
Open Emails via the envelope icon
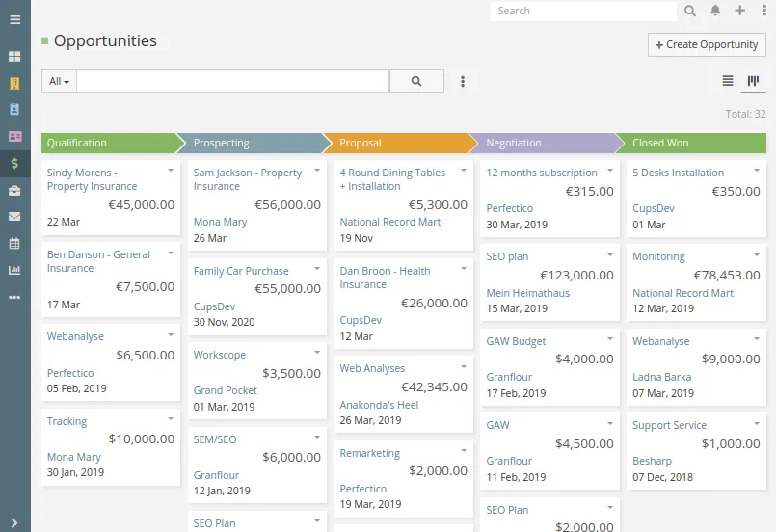[14, 216]
